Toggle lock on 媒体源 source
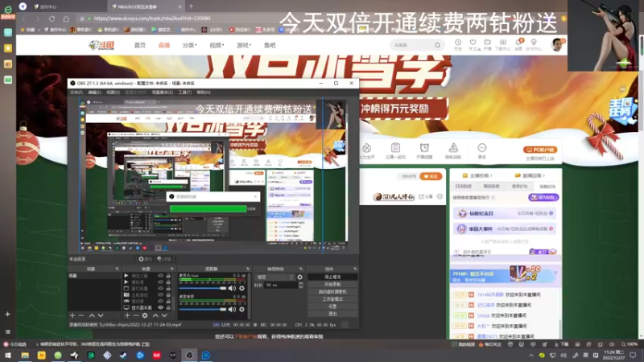 [x=168, y=282]
